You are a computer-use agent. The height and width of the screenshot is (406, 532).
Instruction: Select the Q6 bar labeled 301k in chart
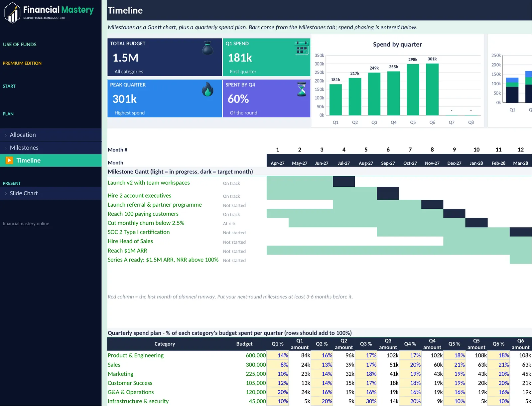click(432, 89)
